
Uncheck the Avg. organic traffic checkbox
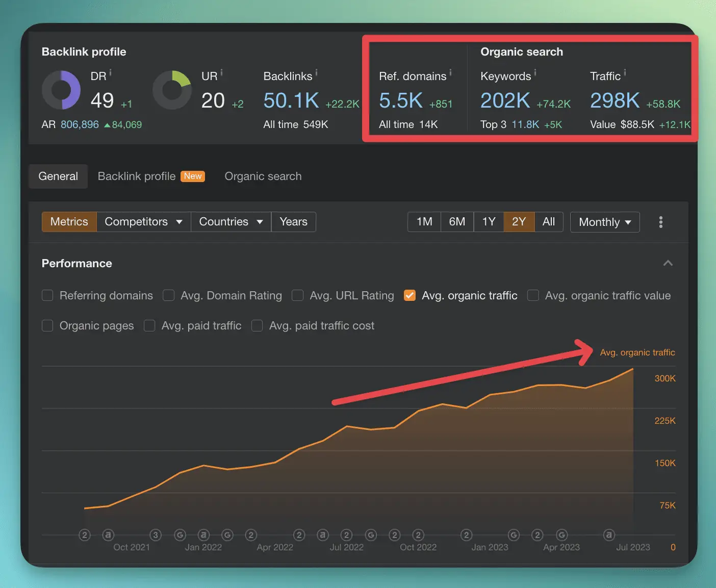(410, 295)
